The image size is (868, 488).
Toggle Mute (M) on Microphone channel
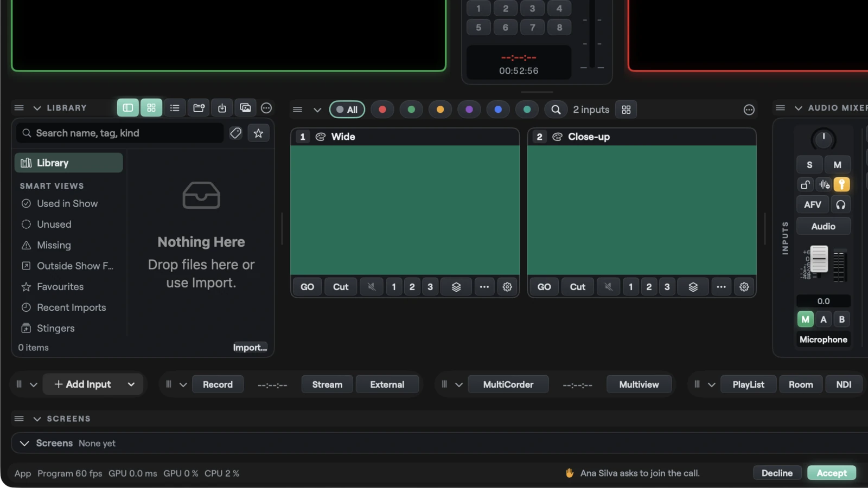point(838,165)
